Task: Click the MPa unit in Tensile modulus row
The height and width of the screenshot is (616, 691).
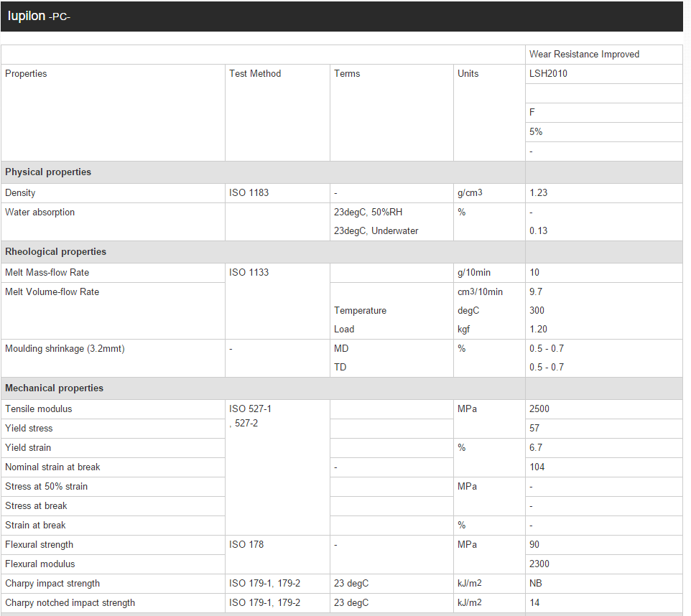Action: click(467, 409)
